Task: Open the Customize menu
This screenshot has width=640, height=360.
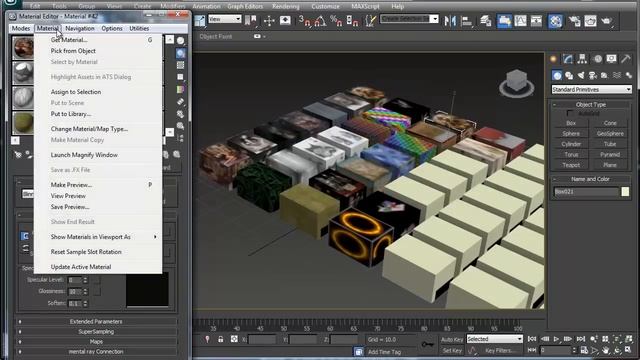Action: click(x=325, y=6)
